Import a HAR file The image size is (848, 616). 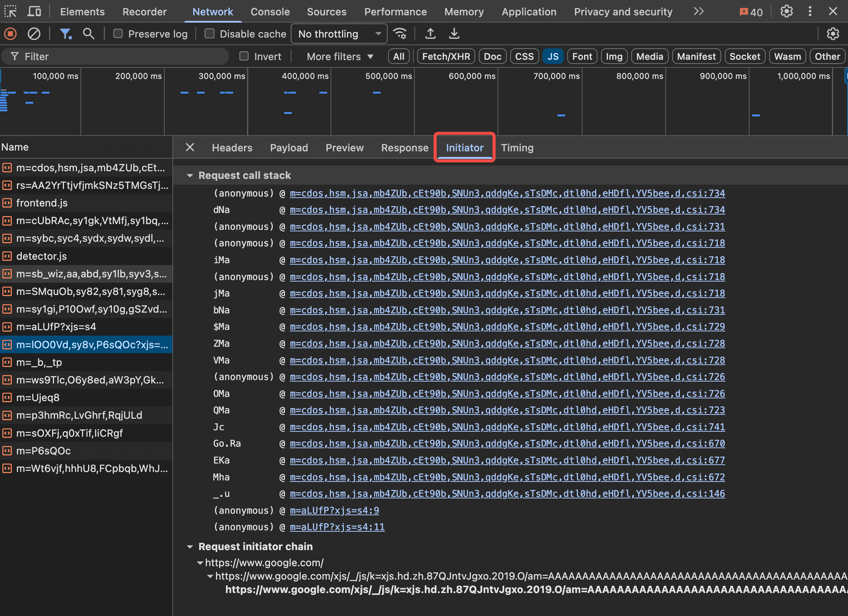[x=430, y=34]
